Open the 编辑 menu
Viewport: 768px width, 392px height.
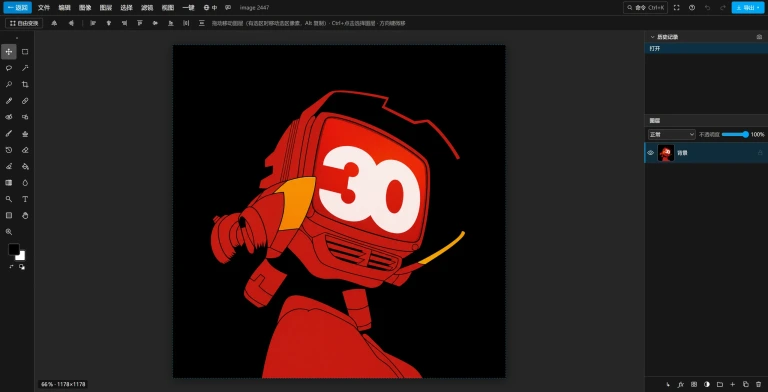tap(64, 7)
